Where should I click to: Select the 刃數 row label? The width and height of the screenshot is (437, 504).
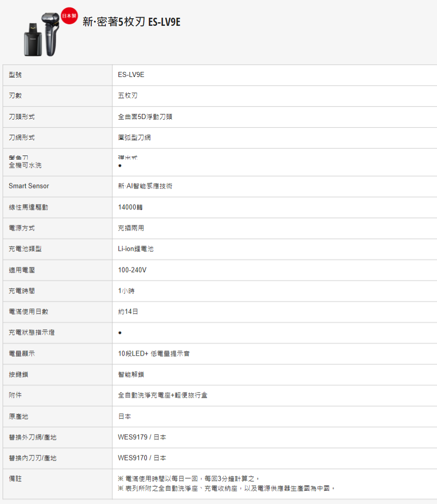tap(15, 96)
